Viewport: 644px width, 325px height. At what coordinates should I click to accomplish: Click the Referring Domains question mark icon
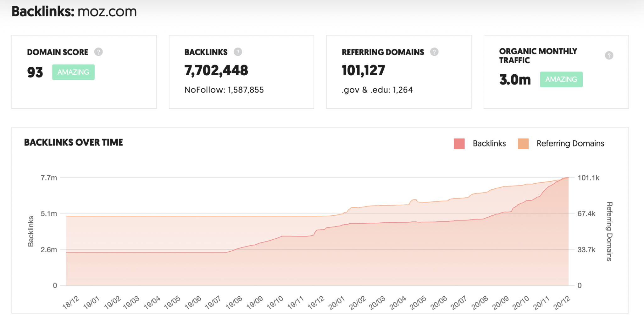point(434,52)
